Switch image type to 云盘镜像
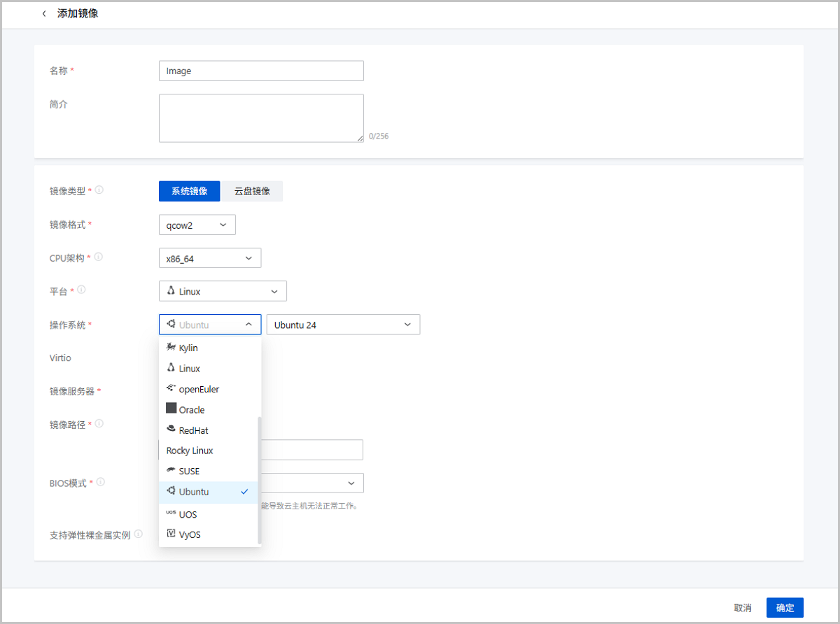The height and width of the screenshot is (624, 840). [x=252, y=191]
